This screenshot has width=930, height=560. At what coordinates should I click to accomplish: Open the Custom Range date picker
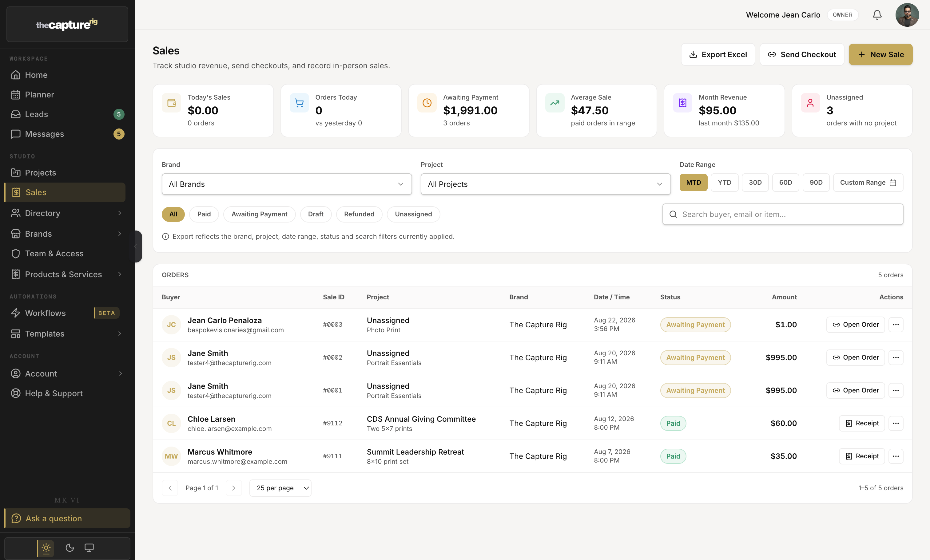[868, 183]
